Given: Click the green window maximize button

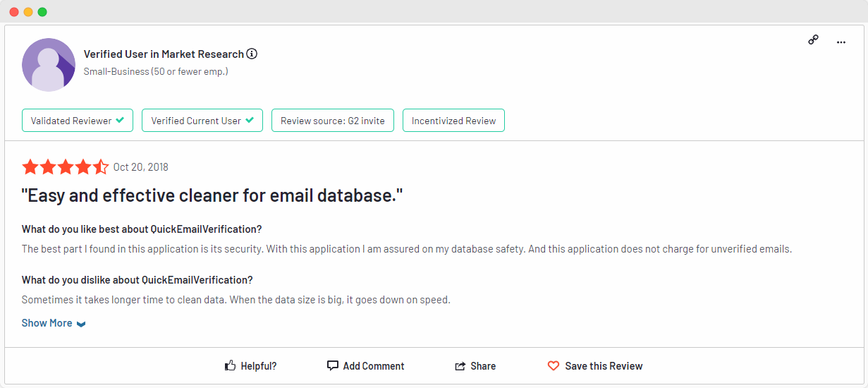Looking at the screenshot, I should click(42, 12).
